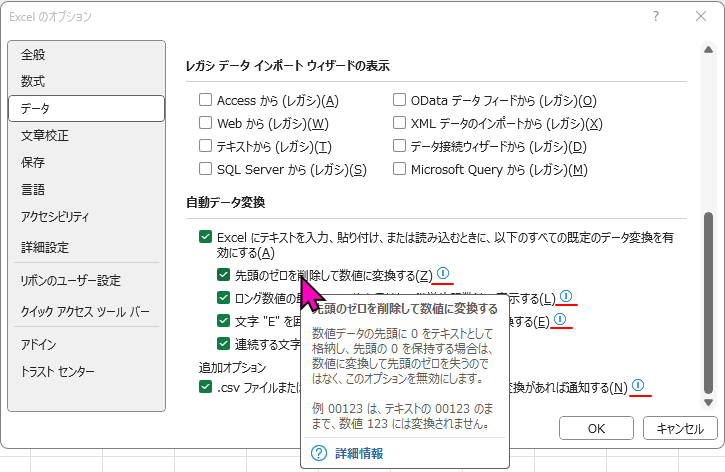Click info icon beside ロング数値 option ending (L)
The image size is (725, 472).
point(566,296)
